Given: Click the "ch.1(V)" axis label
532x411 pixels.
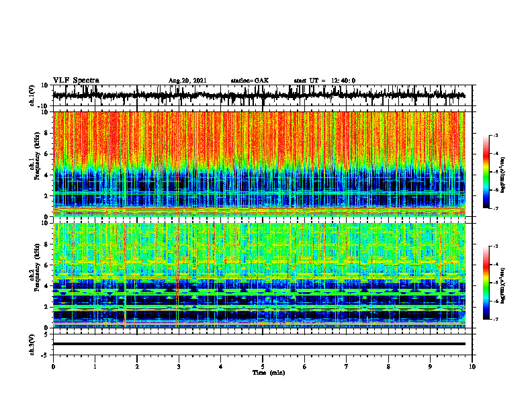Looking at the screenshot, I should (x=32, y=95).
